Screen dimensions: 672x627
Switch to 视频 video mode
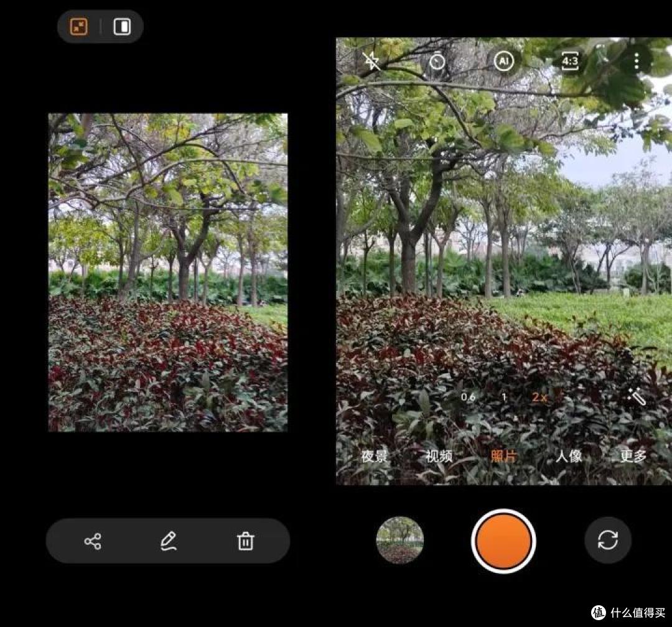[439, 456]
